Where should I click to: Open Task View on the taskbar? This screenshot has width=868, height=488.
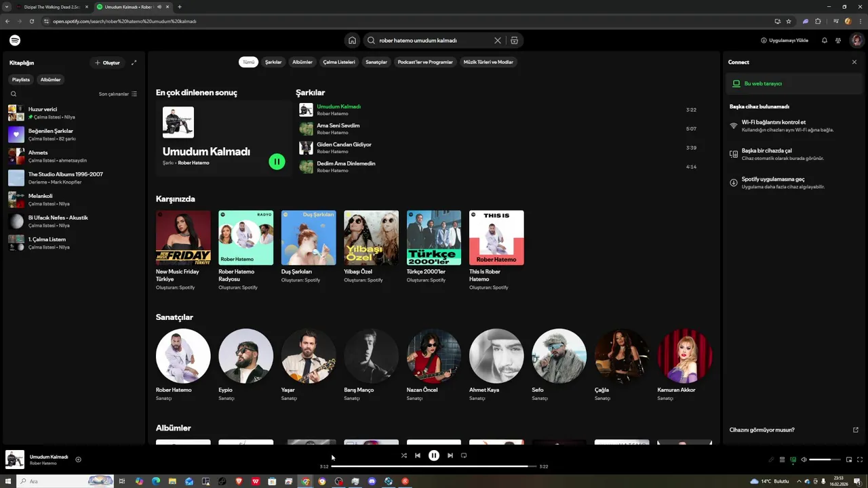[122, 481]
